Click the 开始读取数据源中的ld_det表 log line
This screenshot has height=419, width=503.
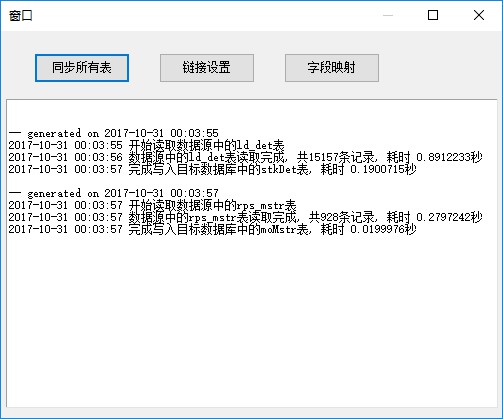146,145
